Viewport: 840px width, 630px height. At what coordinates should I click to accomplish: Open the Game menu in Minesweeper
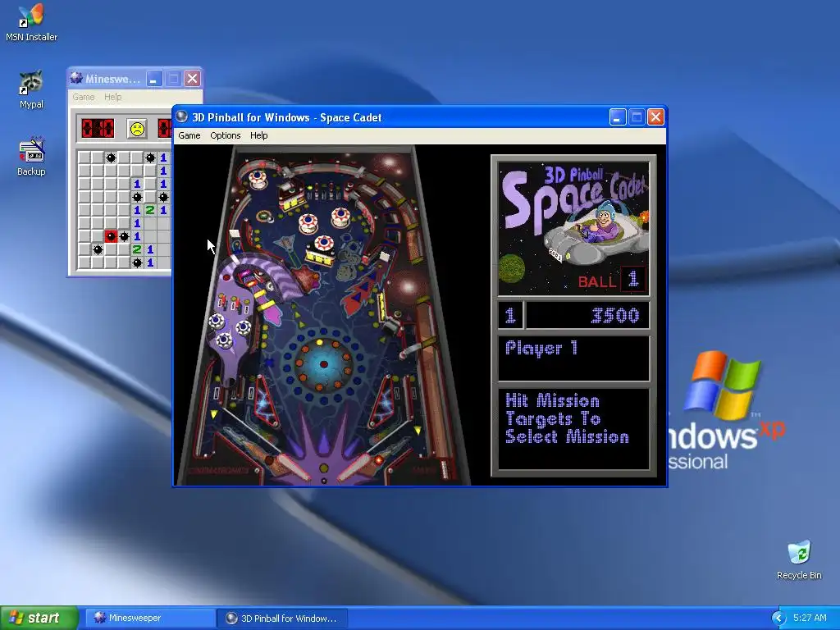[84, 97]
